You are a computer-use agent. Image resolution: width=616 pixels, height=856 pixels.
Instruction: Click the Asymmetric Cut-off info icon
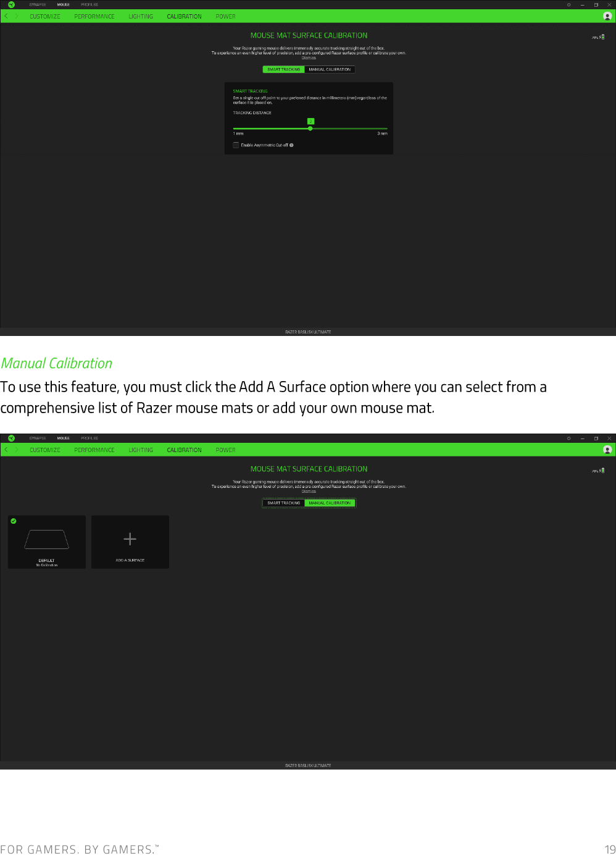click(291, 145)
